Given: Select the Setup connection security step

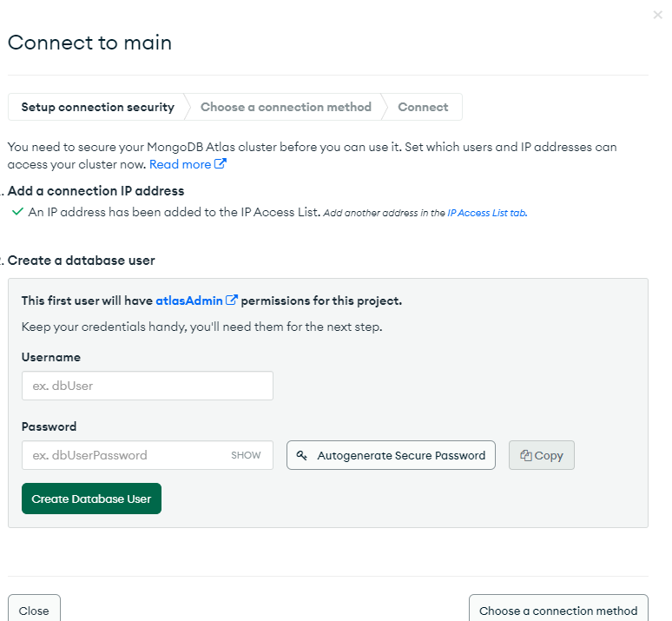Looking at the screenshot, I should click(x=98, y=107).
